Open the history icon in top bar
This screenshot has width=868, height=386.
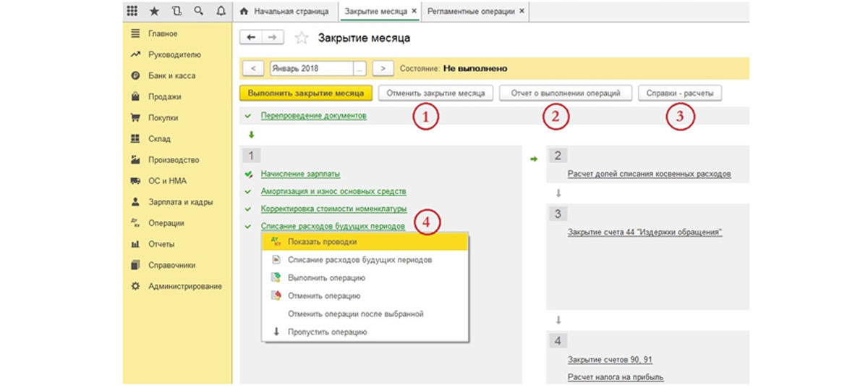click(176, 12)
